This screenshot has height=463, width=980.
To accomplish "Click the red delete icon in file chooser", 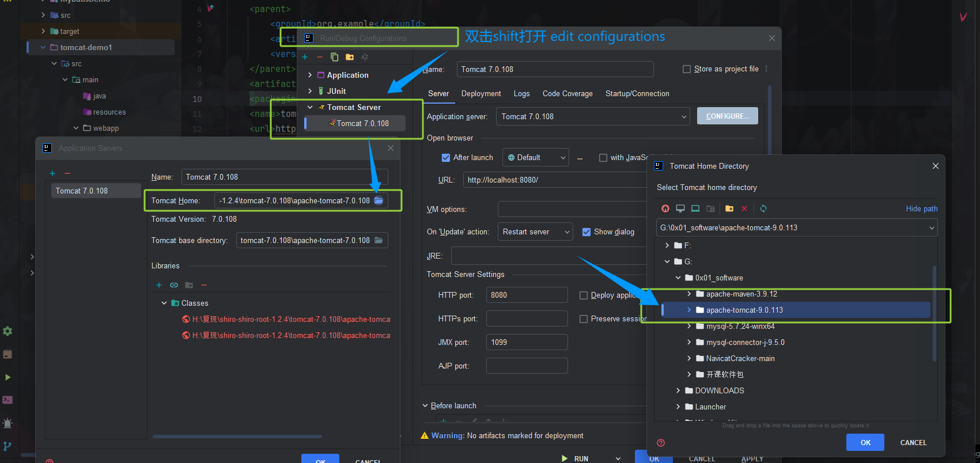I will click(744, 208).
